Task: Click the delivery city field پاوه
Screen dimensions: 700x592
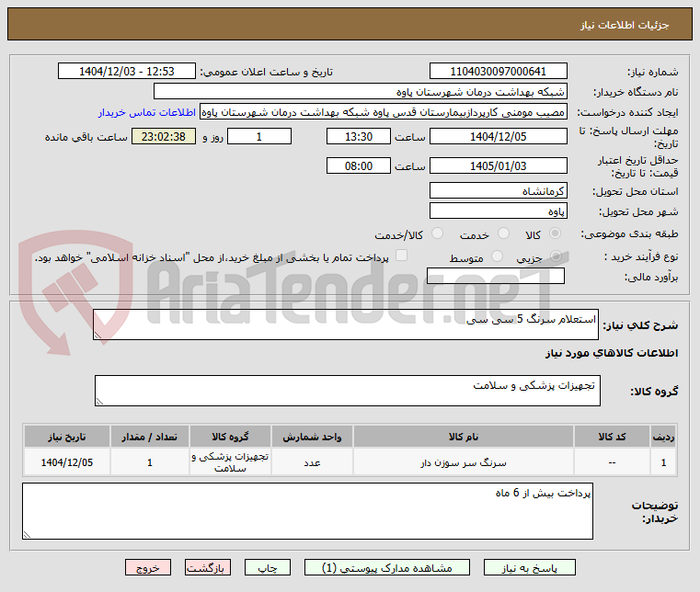Action: click(499, 211)
